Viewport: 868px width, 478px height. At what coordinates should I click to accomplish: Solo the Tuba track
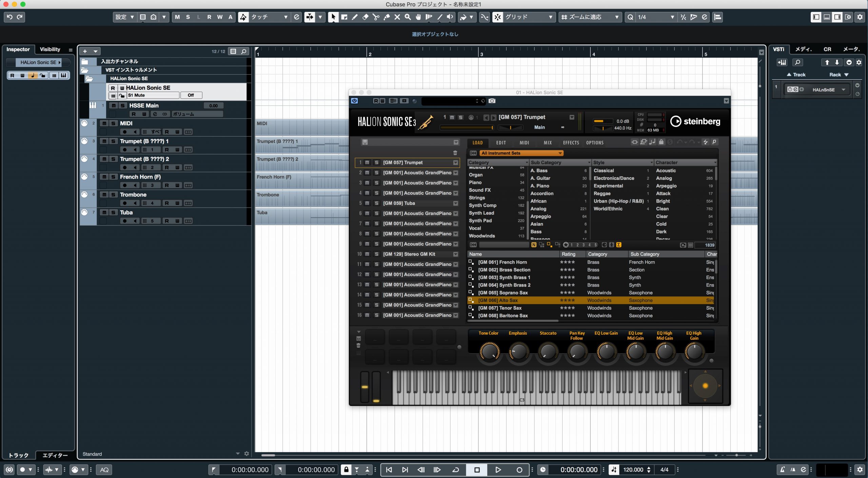[113, 212]
